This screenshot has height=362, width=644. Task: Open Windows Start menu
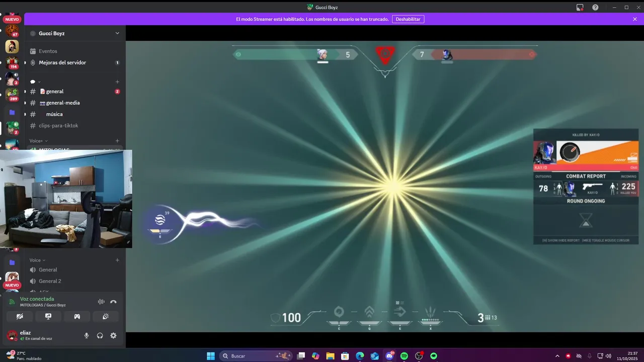211,356
